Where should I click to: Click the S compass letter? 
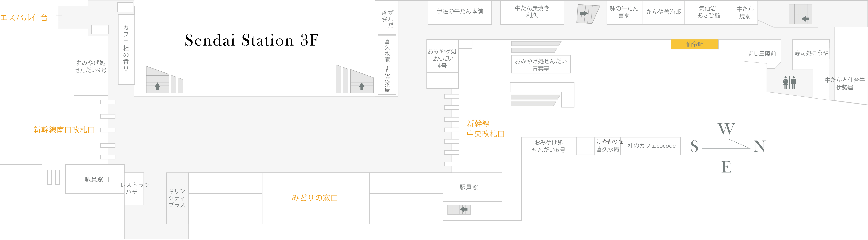pyautogui.click(x=694, y=146)
